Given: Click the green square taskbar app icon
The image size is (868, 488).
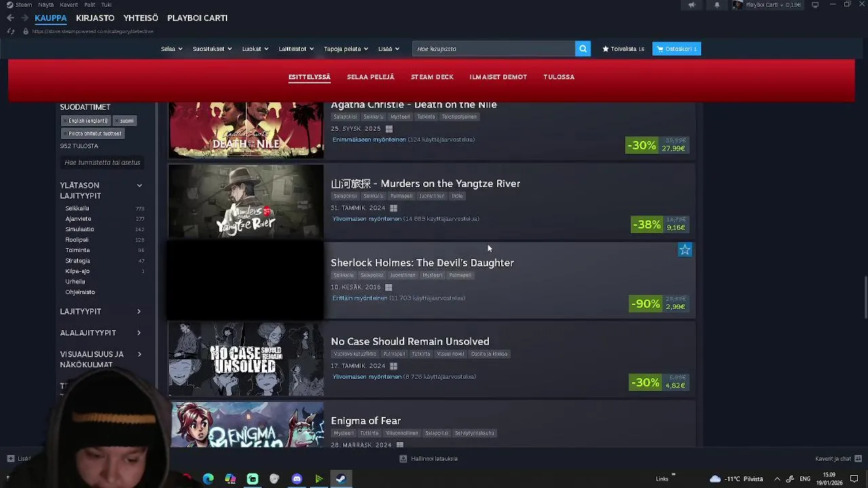Looking at the screenshot, I should [x=252, y=479].
